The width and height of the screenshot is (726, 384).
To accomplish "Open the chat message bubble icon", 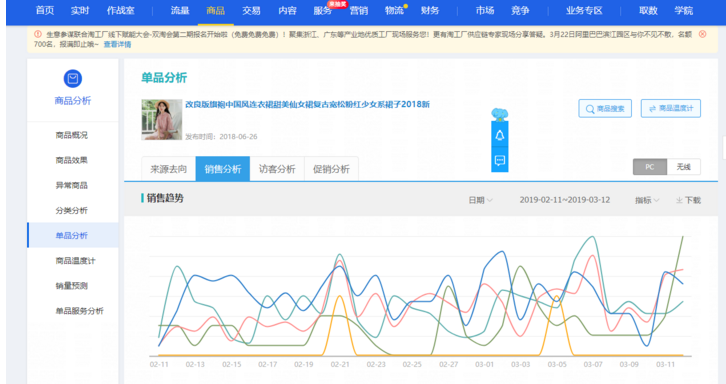I will click(x=500, y=161).
